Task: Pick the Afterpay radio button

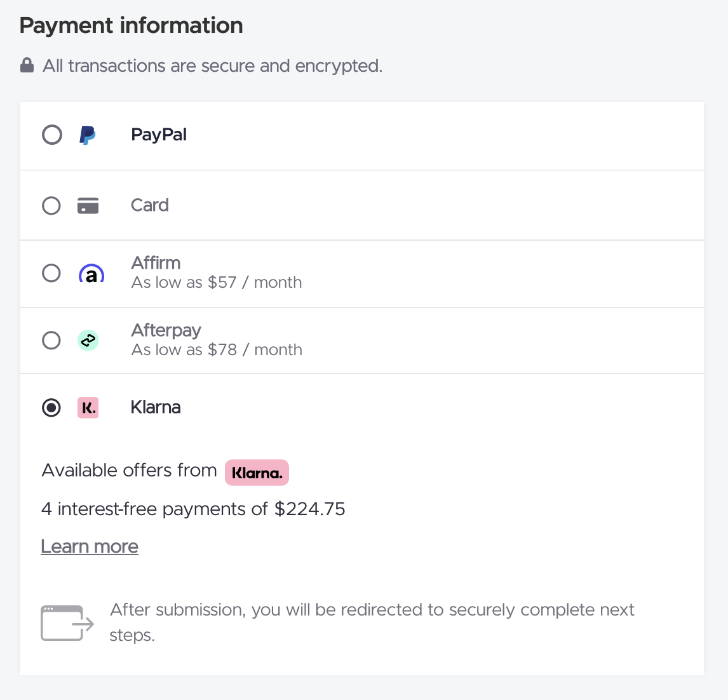Action: point(51,340)
